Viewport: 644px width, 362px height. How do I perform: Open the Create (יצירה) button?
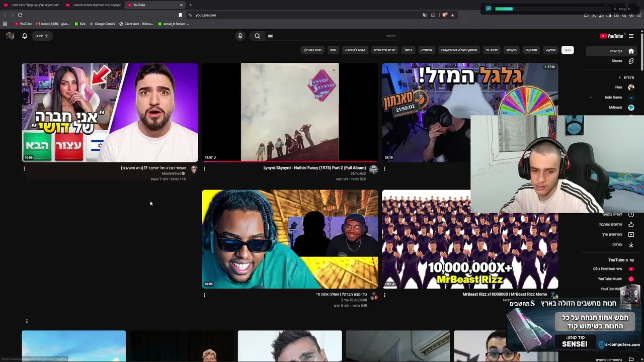click(x=42, y=36)
